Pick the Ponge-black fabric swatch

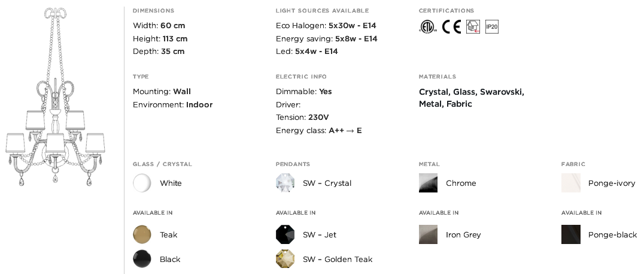(x=570, y=234)
